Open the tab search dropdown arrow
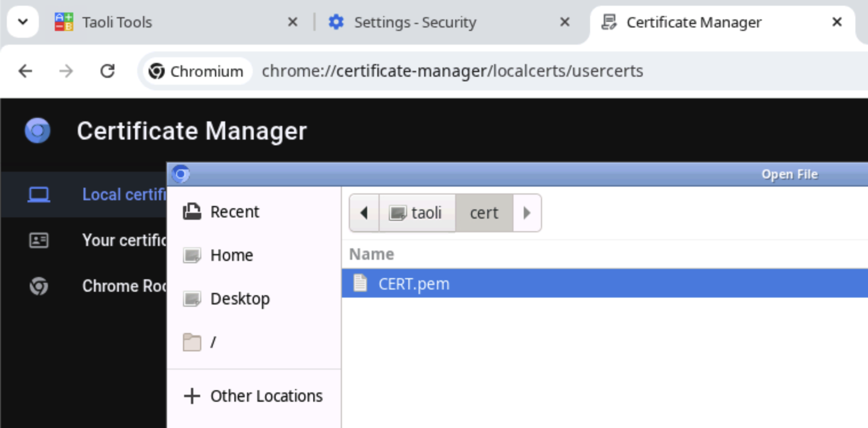 pyautogui.click(x=23, y=22)
